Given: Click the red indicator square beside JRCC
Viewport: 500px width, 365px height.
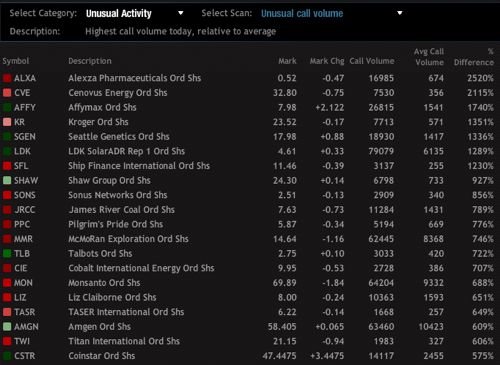Looking at the screenshot, I should click(x=7, y=210).
